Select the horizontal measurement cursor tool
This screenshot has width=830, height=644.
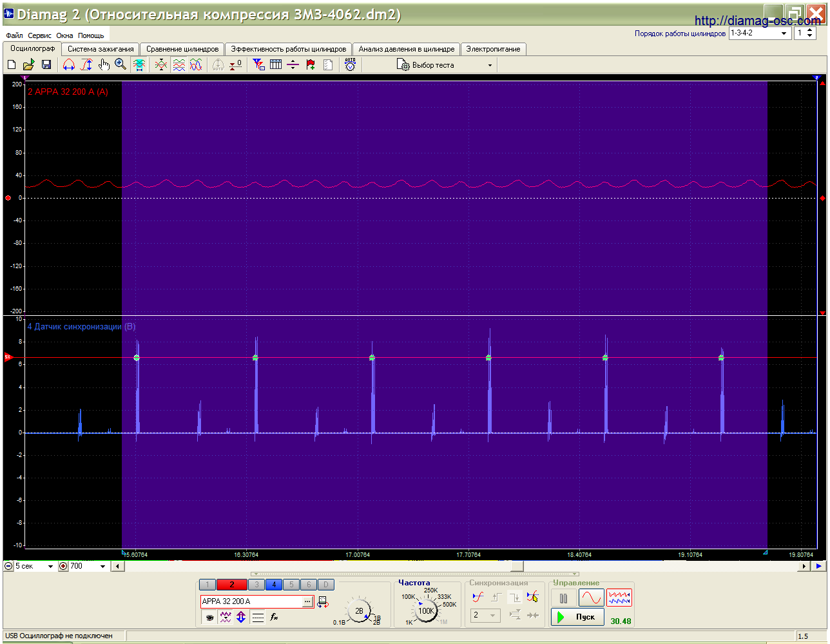point(69,64)
